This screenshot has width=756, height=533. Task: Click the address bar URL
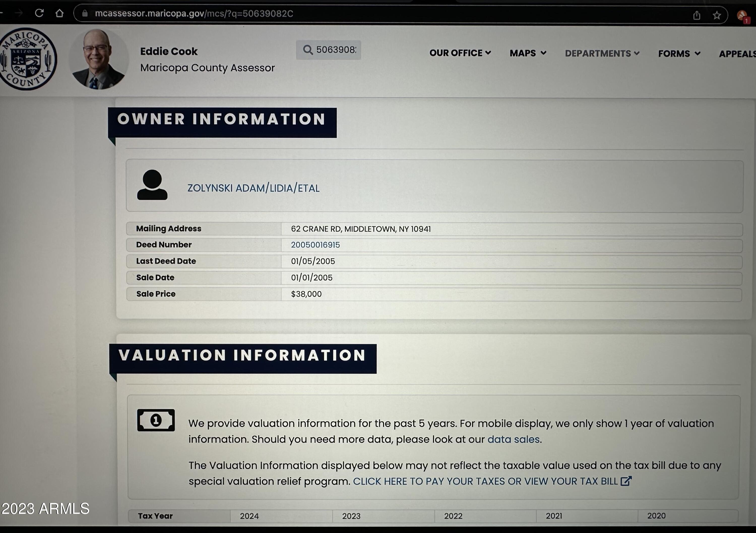click(x=194, y=14)
